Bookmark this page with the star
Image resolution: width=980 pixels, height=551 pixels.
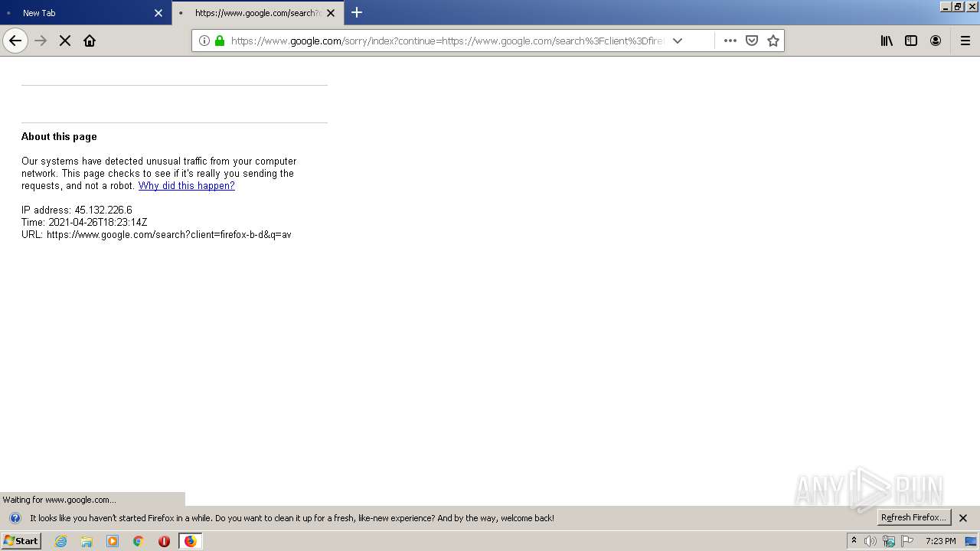pos(773,41)
